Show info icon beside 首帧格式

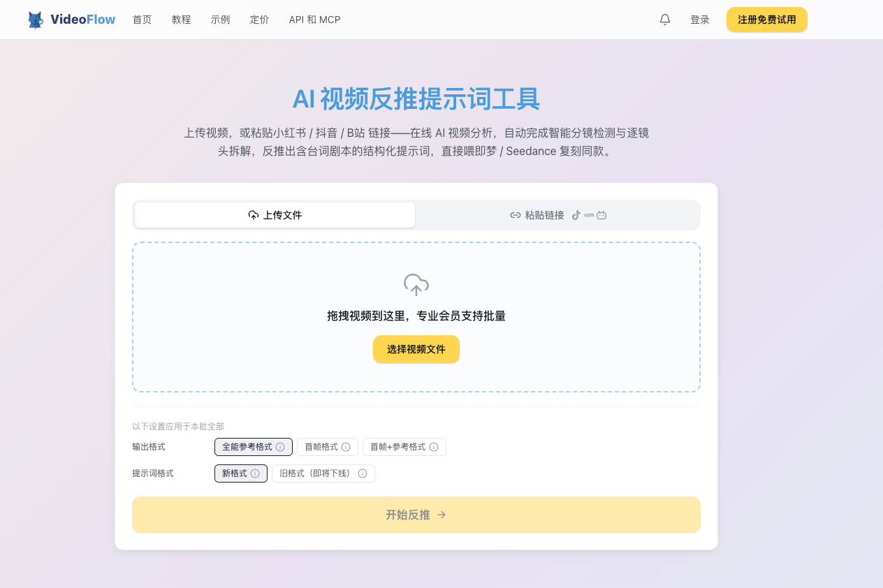pyautogui.click(x=346, y=447)
